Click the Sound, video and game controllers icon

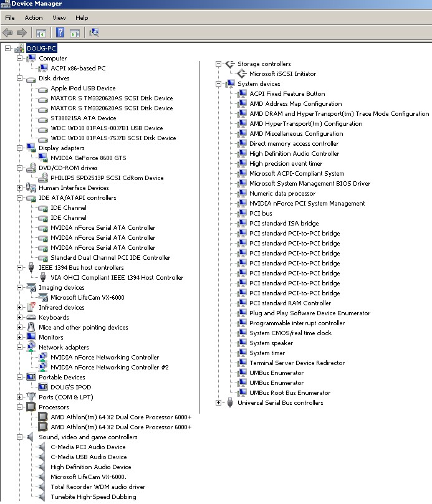point(31,437)
